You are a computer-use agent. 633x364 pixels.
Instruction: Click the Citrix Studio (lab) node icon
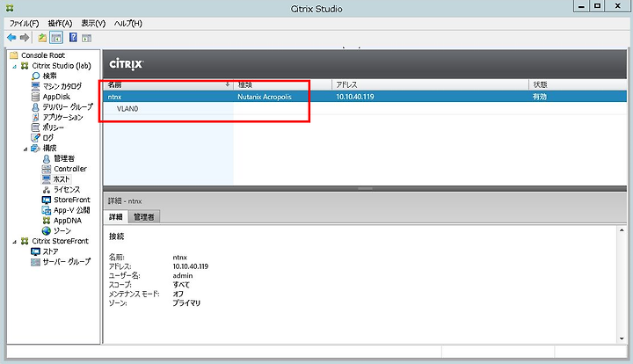point(25,66)
